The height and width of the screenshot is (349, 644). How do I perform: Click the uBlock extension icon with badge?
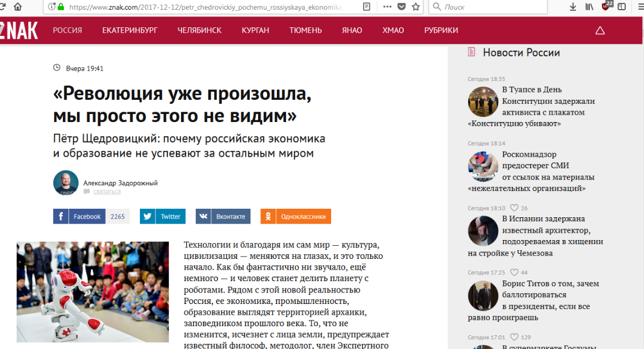tap(607, 6)
